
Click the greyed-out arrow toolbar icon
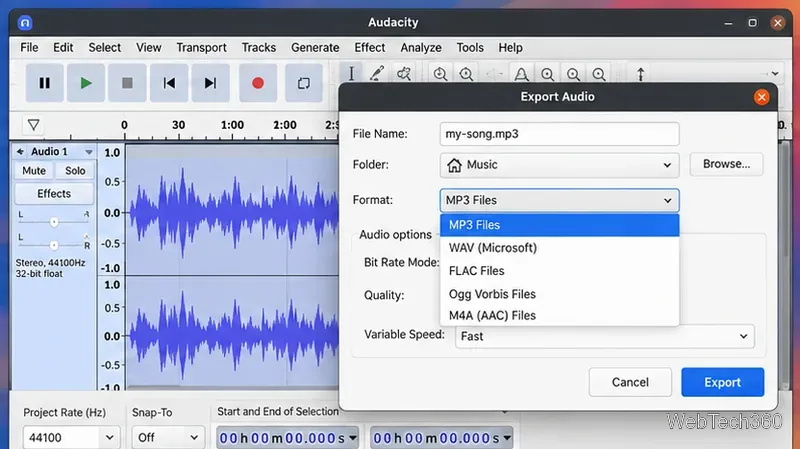click(x=494, y=74)
